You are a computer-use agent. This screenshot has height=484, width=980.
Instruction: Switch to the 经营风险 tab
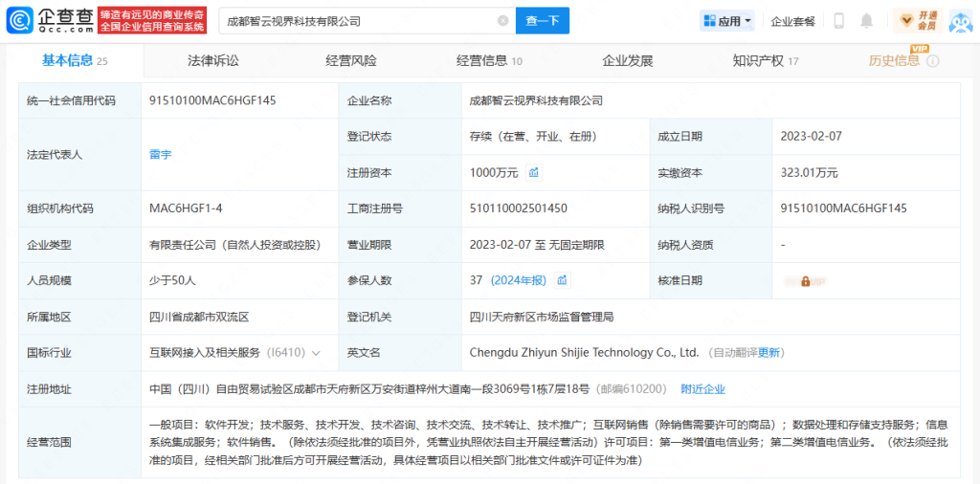point(351,61)
